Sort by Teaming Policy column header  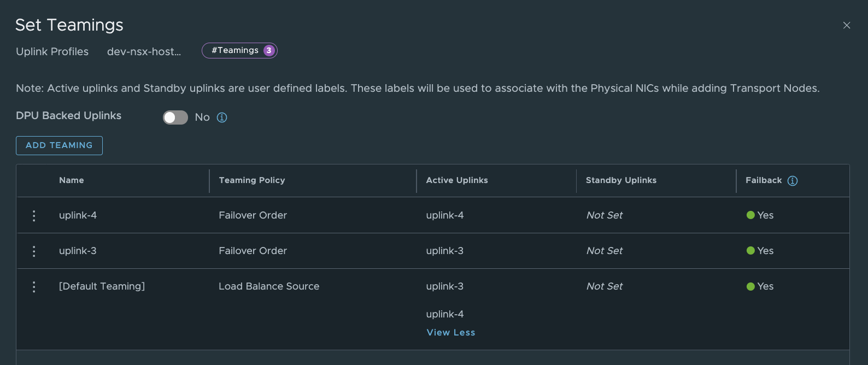click(x=252, y=180)
